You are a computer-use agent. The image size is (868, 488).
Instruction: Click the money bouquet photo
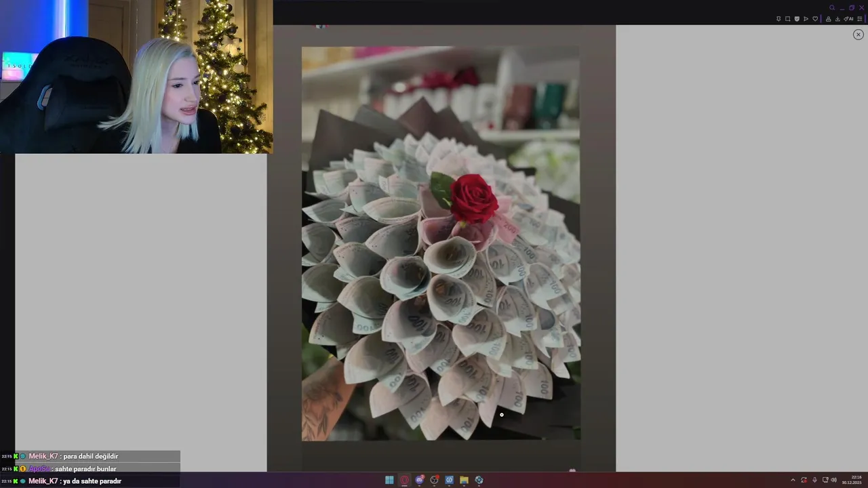(441, 243)
